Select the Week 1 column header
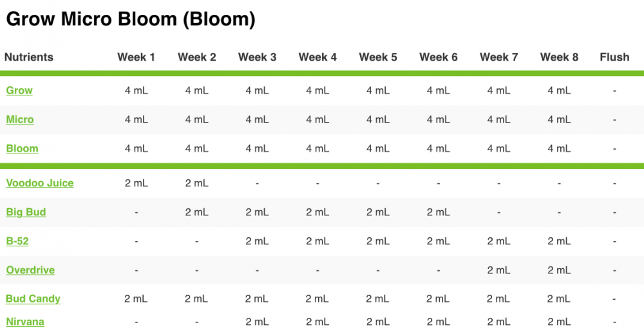The width and height of the screenshot is (644, 334). [x=136, y=57]
